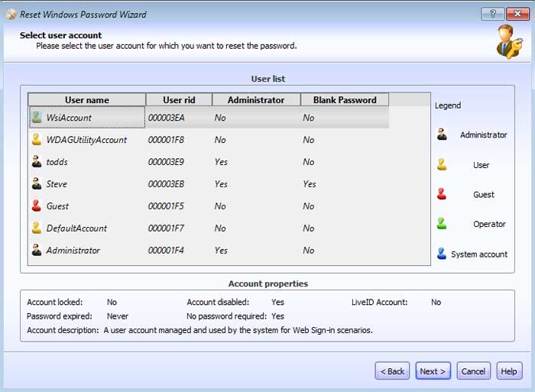Image resolution: width=535 pixels, height=392 pixels.
Task: Click the Administrator legend icon
Action: 442,134
